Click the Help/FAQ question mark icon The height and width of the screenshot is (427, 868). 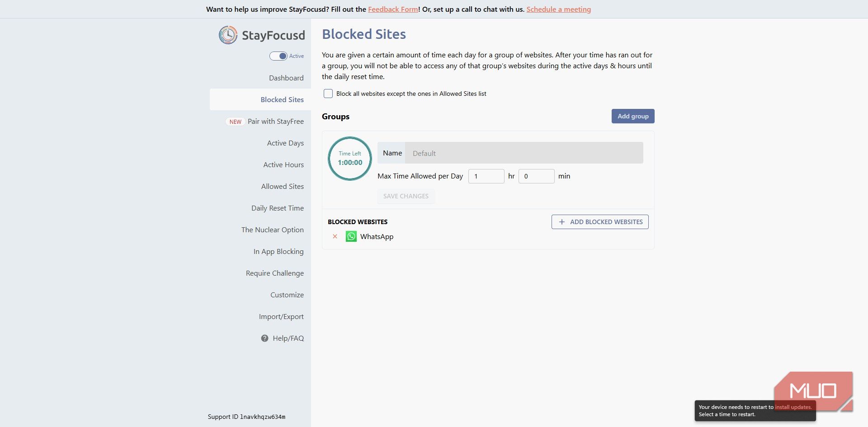(x=265, y=338)
